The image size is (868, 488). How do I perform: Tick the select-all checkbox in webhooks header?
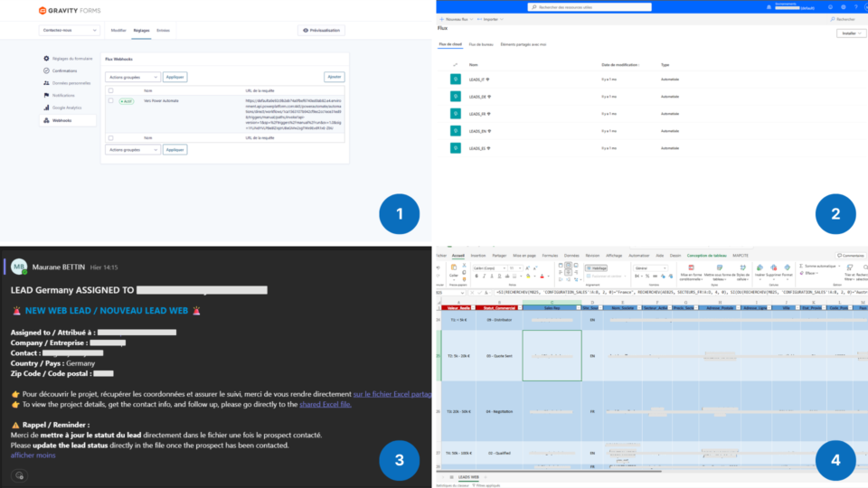110,90
